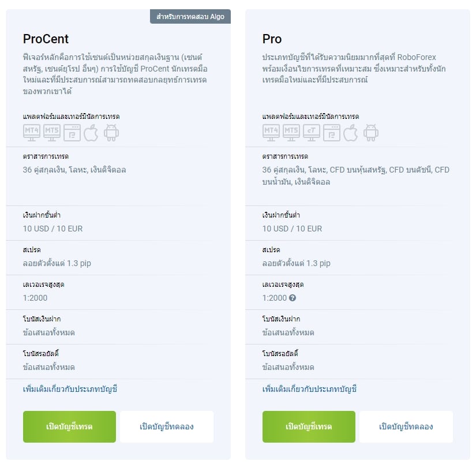Open เพิ่มเติมเกี่ยวกับประเภทบัญชี link under Pro
This screenshot has height=464, width=476.
click(309, 389)
